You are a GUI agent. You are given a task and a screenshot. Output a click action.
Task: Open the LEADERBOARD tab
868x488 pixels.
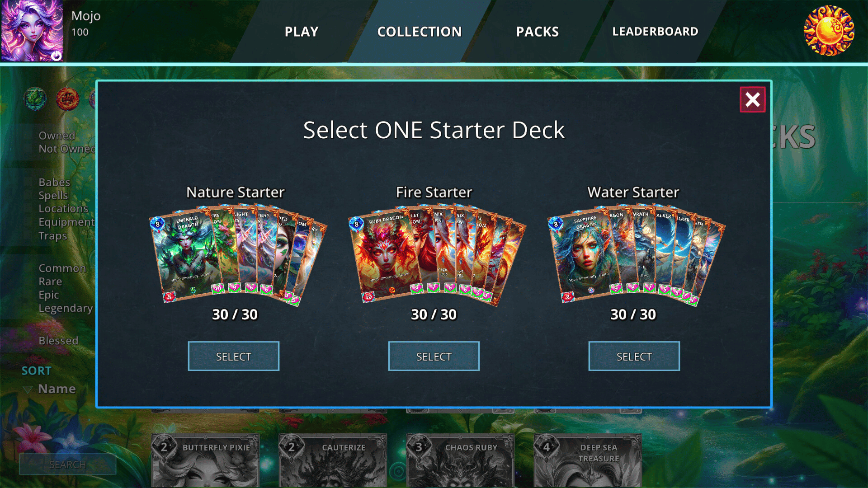[655, 32]
